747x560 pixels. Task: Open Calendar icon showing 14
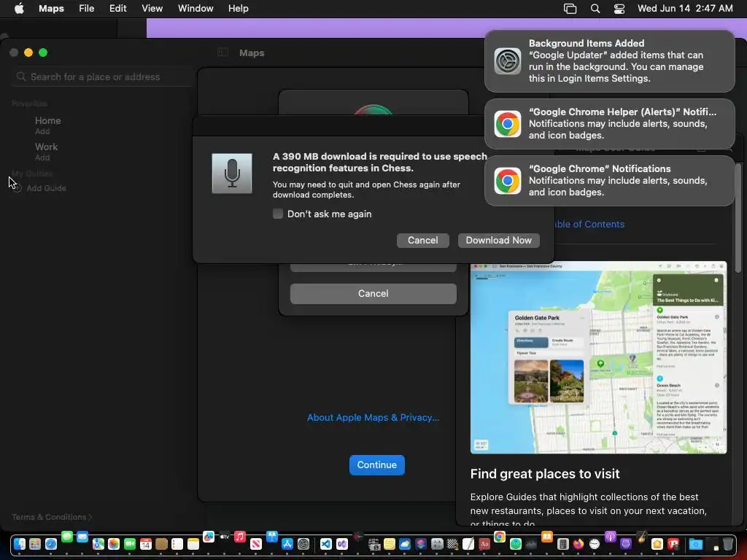[146, 544]
